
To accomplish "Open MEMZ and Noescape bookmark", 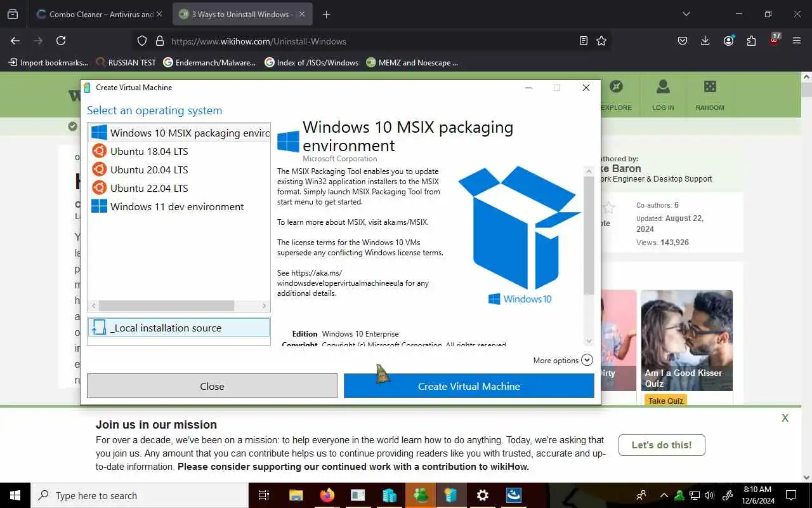I will (x=412, y=62).
